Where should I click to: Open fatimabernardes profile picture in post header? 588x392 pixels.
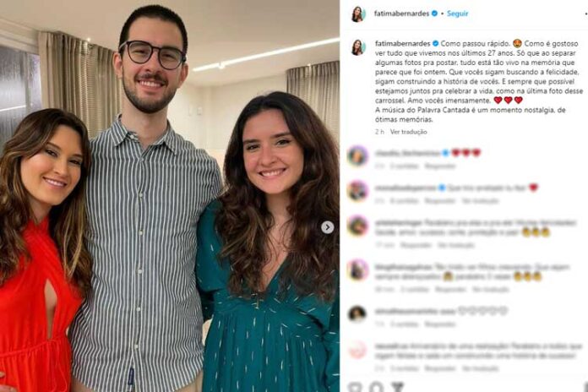pos(358,14)
